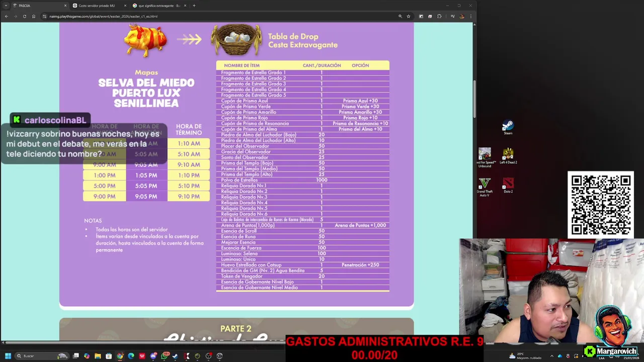Close the PASCUA tab

[x=65, y=6]
